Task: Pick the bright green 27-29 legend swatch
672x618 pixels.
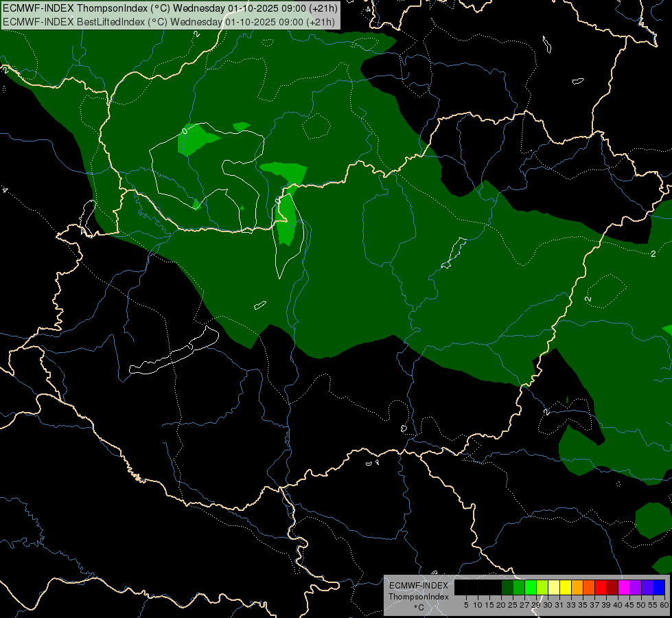Action: coord(531,588)
